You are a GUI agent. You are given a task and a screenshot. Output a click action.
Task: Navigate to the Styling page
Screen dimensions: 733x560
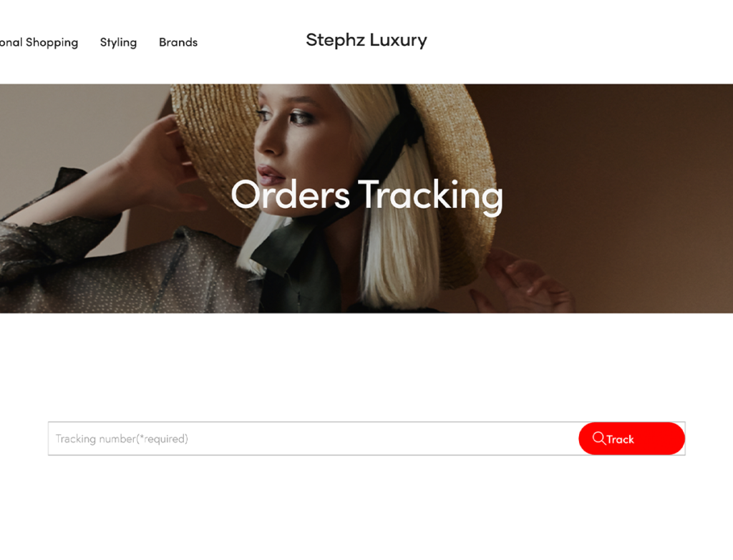click(x=118, y=42)
